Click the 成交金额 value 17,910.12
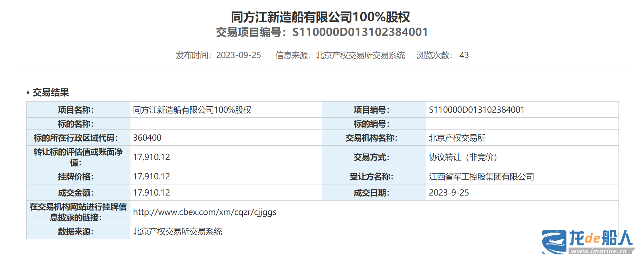The width and height of the screenshot is (644, 263). click(x=152, y=193)
